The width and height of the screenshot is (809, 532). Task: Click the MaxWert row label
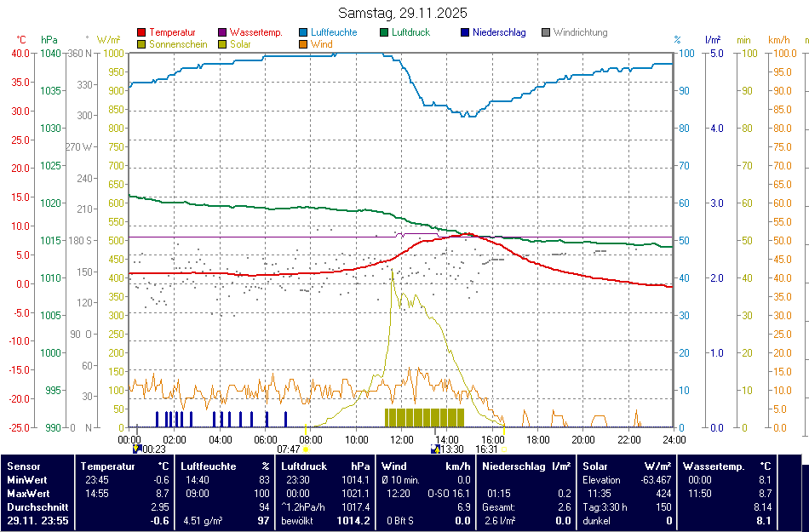28,494
